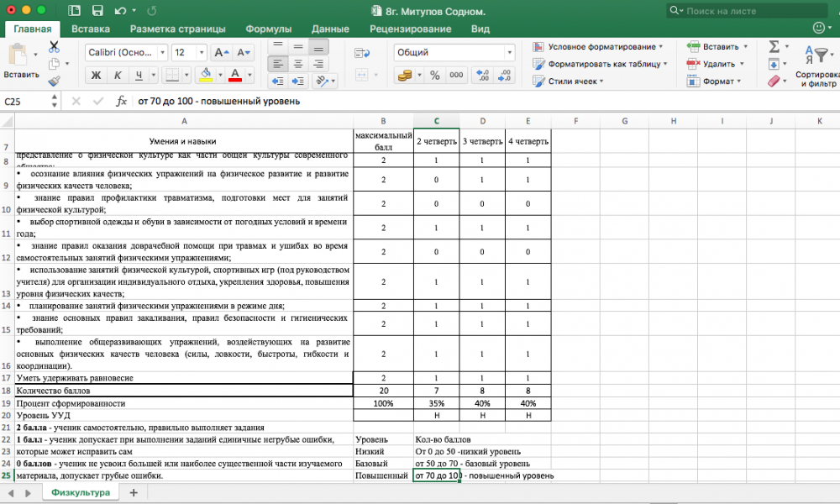The width and height of the screenshot is (840, 504).
Task: Apply currency format with the coins icon
Action: pyautogui.click(x=405, y=76)
